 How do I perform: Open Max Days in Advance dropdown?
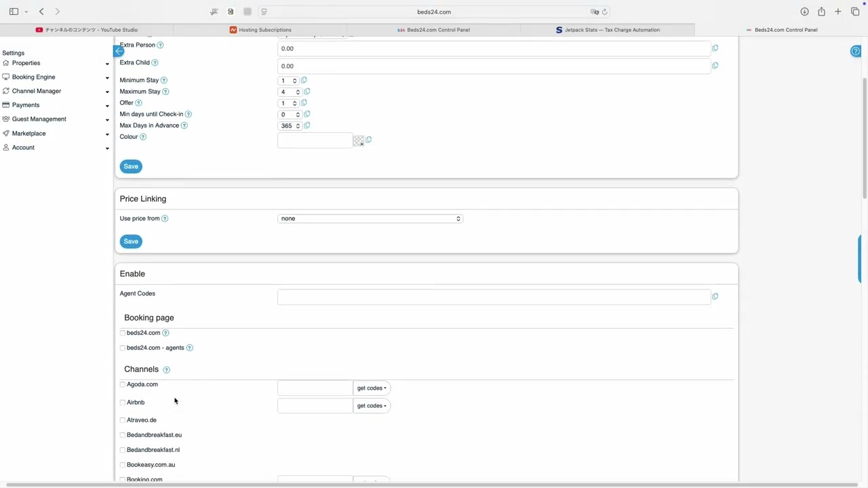[x=290, y=126]
